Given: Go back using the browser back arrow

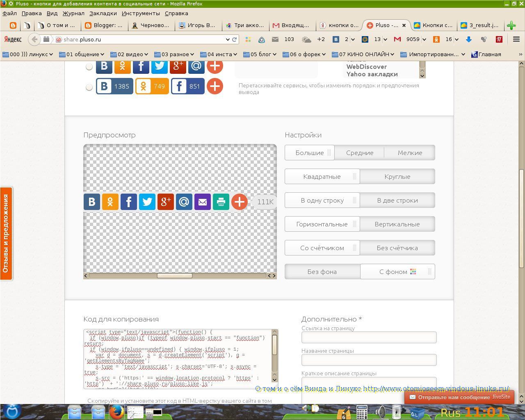Looking at the screenshot, I should click(x=34, y=39).
